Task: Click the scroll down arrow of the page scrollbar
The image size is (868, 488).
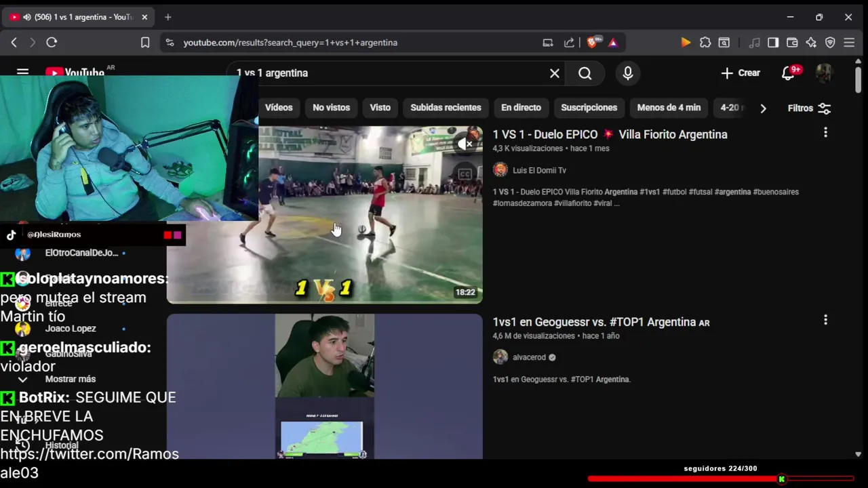Action: (x=859, y=454)
